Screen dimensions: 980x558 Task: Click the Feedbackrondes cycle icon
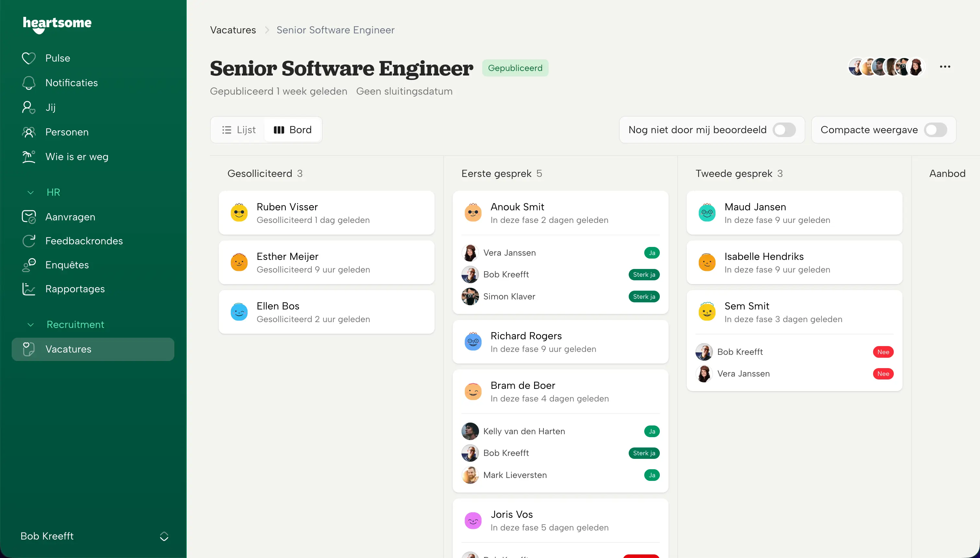point(29,241)
